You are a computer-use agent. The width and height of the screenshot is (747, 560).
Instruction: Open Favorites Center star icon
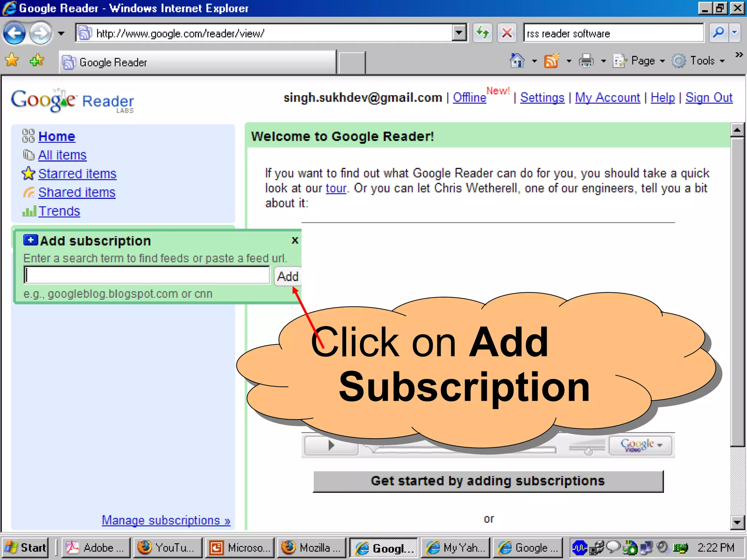coord(12,60)
